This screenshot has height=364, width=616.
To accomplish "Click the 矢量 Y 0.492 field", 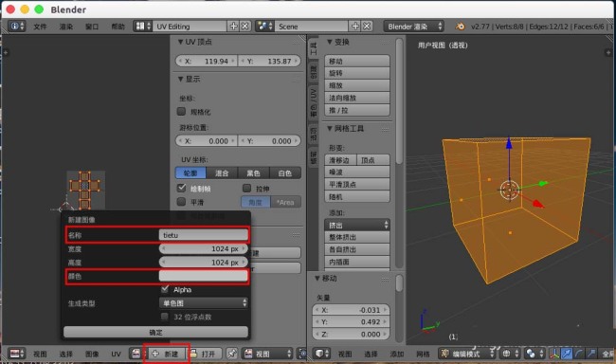I will pyautogui.click(x=351, y=321).
